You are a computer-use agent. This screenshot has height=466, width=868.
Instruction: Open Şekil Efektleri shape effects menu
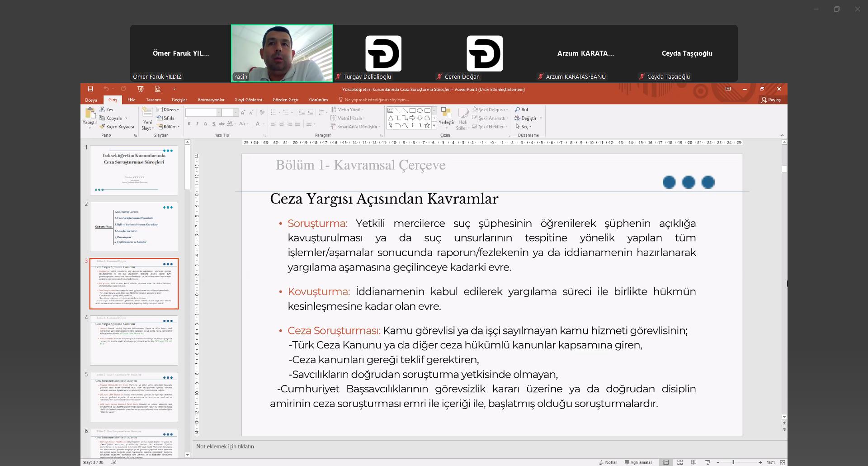pyautogui.click(x=490, y=127)
